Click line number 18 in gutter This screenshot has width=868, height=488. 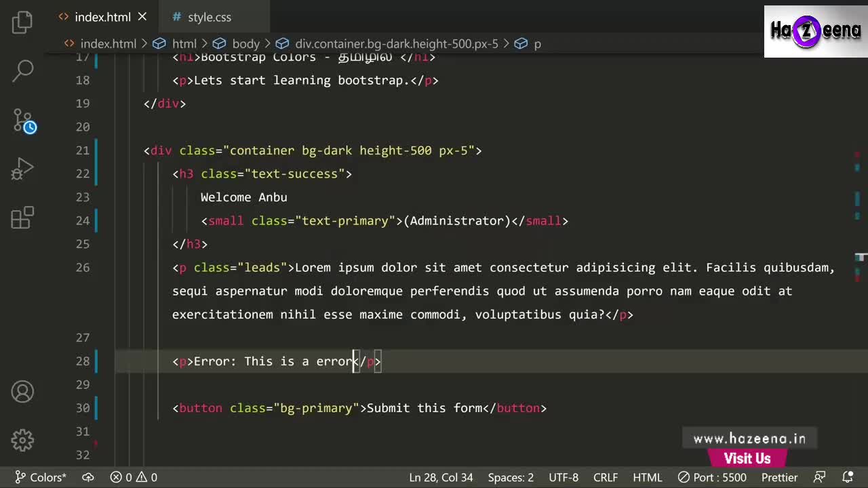(x=83, y=81)
